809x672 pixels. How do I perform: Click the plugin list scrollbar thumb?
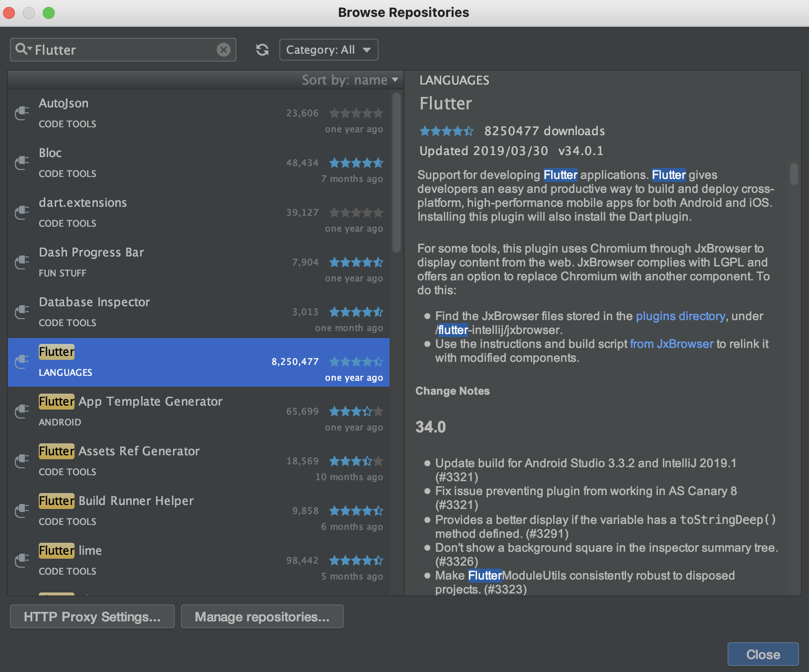(x=396, y=172)
